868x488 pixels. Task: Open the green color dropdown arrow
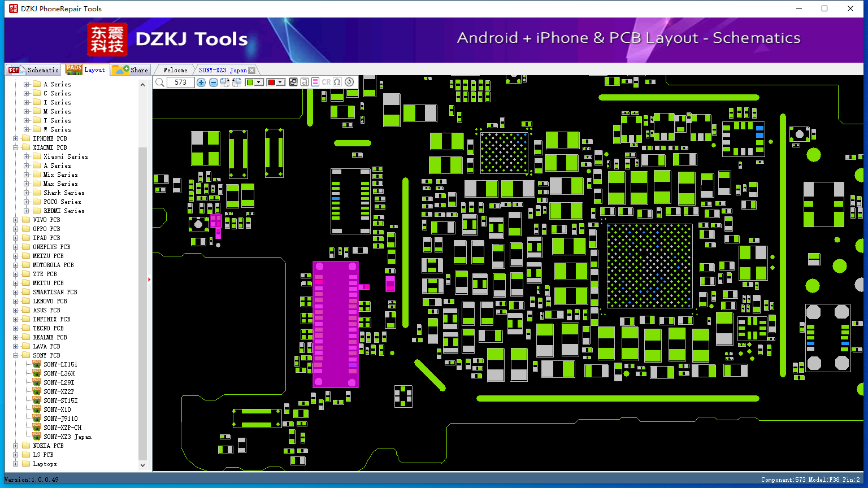(259, 82)
